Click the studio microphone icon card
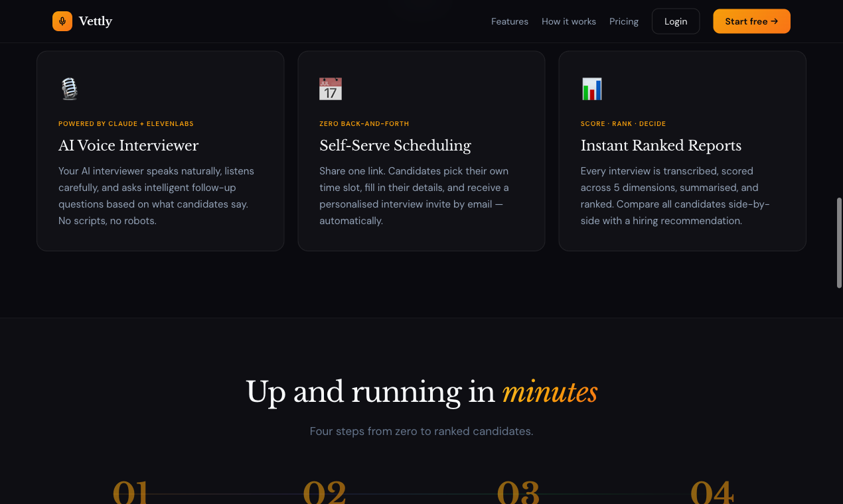This screenshot has width=843, height=504. tap(70, 89)
